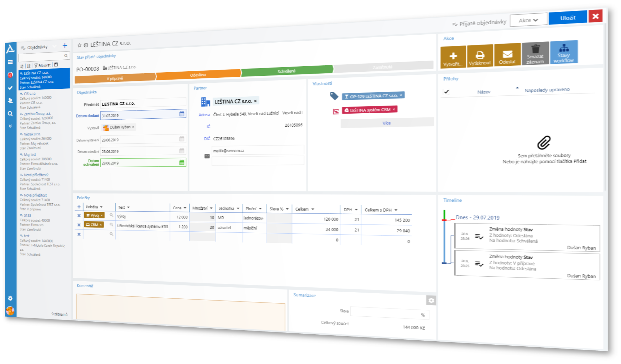Click the search icon in list filter box
The image size is (621, 364).
(66, 56)
